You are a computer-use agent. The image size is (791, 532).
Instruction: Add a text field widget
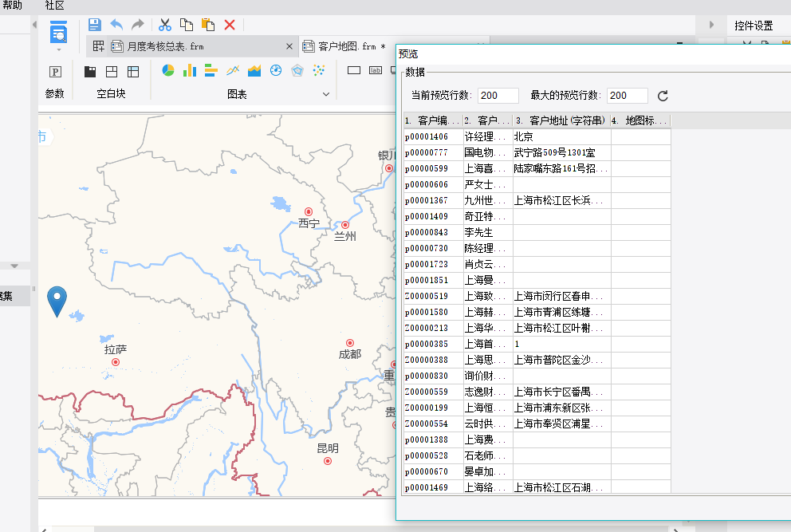click(354, 70)
